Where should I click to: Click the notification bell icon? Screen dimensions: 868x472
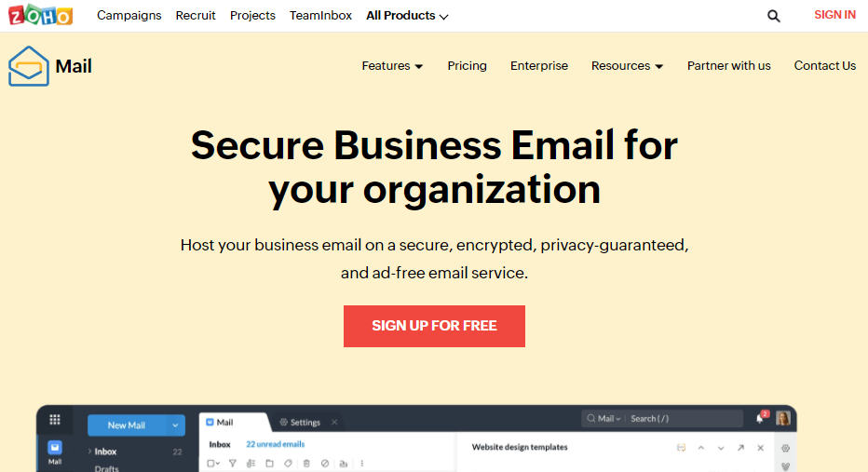tap(760, 419)
